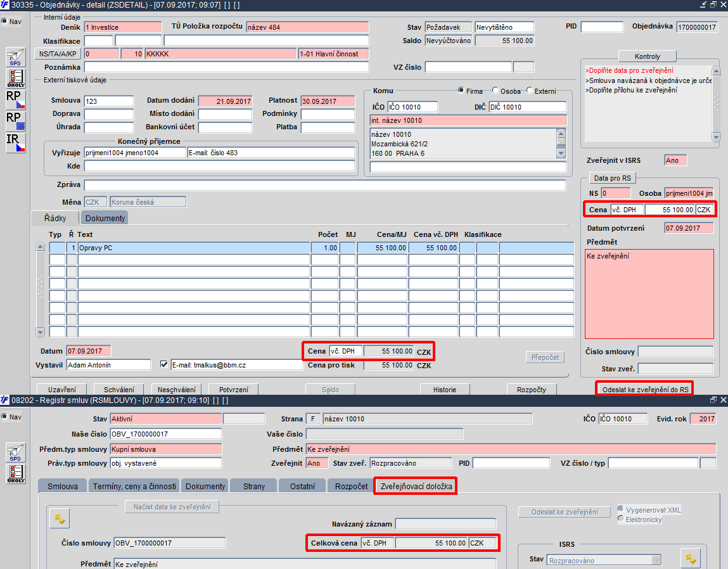Click the Neschválení button
Viewport: 728px width, 569px height.
pyautogui.click(x=176, y=389)
